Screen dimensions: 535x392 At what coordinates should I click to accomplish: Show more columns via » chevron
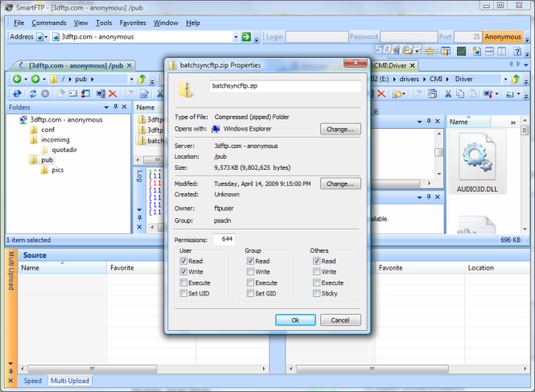[512, 122]
